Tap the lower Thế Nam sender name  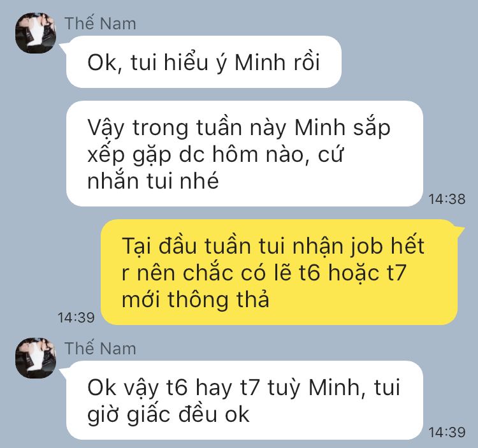(x=100, y=349)
